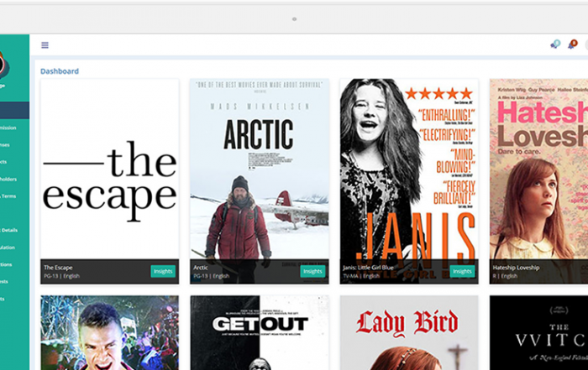The image size is (588, 370).
Task: Toggle the hamburger menu icon
Action: [45, 45]
